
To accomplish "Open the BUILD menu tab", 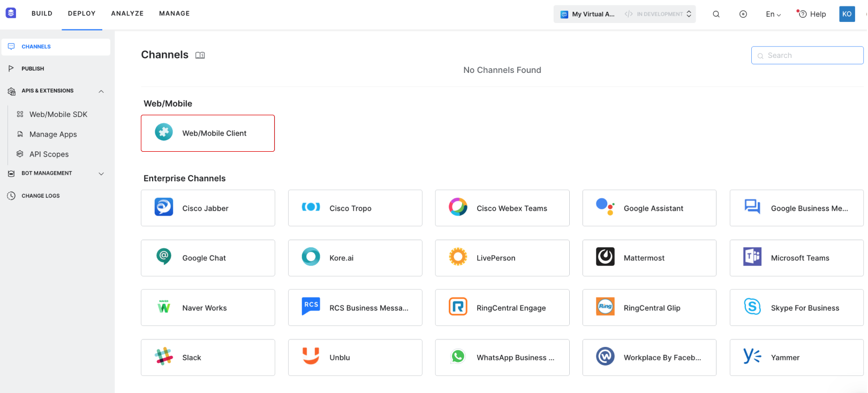I will pyautogui.click(x=42, y=13).
